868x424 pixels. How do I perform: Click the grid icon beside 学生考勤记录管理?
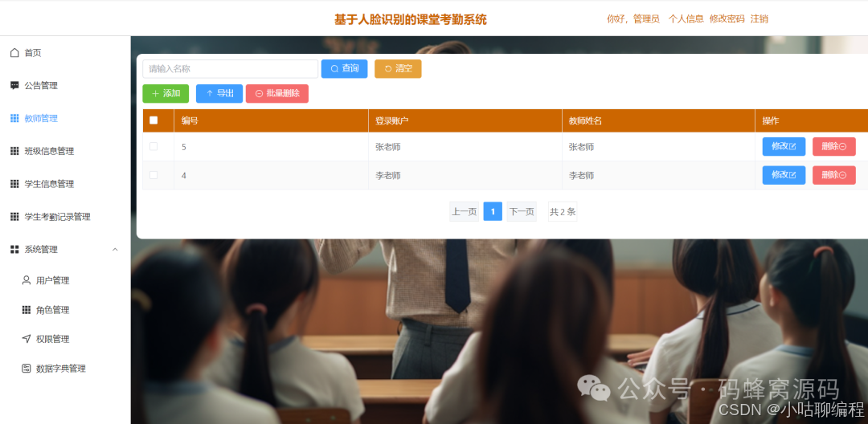click(14, 217)
